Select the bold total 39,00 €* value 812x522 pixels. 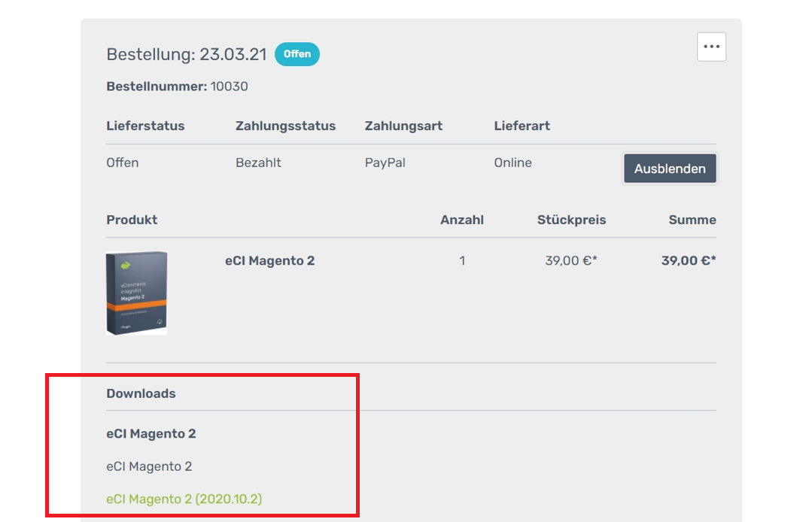689,260
